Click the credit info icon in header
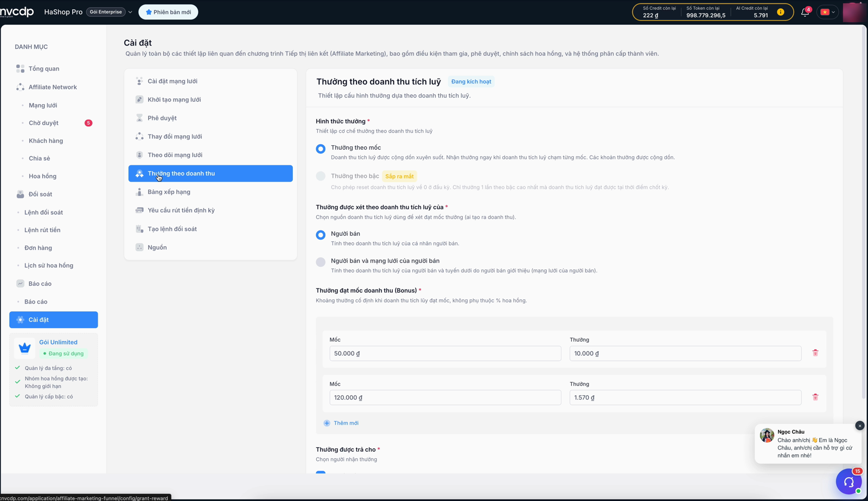The width and height of the screenshot is (868, 501). point(781,12)
